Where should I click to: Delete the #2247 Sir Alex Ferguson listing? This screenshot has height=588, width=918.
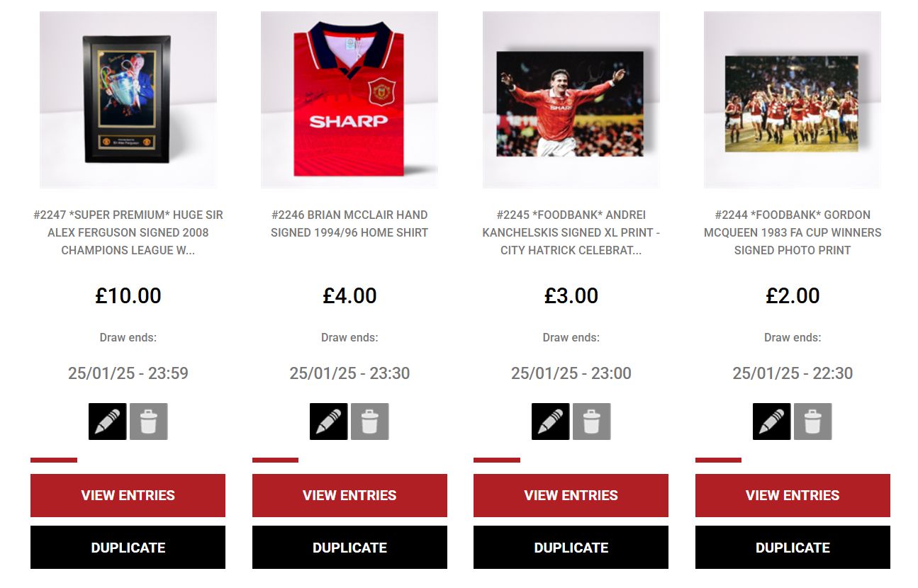tap(149, 422)
